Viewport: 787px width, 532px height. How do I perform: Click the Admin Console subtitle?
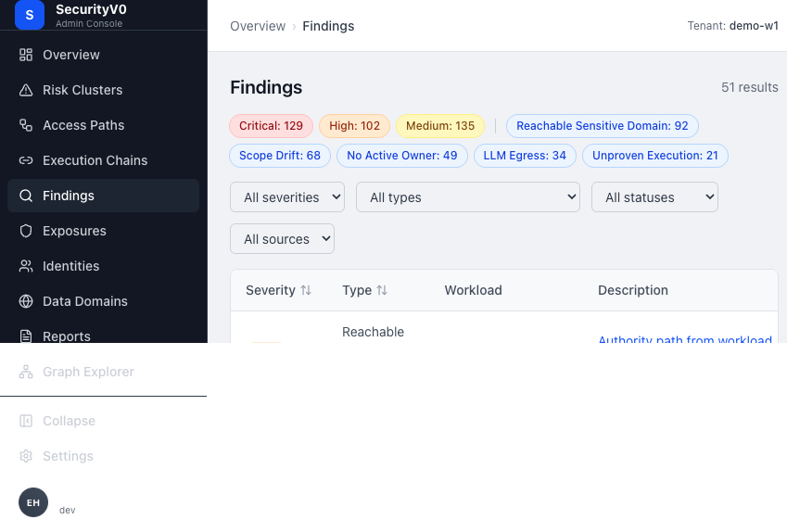pyautogui.click(x=89, y=23)
